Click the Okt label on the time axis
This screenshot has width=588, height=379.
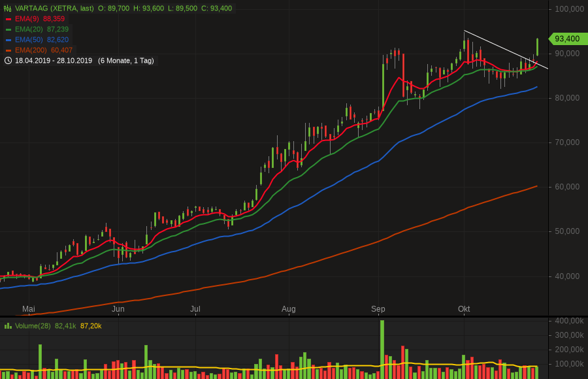(464, 309)
